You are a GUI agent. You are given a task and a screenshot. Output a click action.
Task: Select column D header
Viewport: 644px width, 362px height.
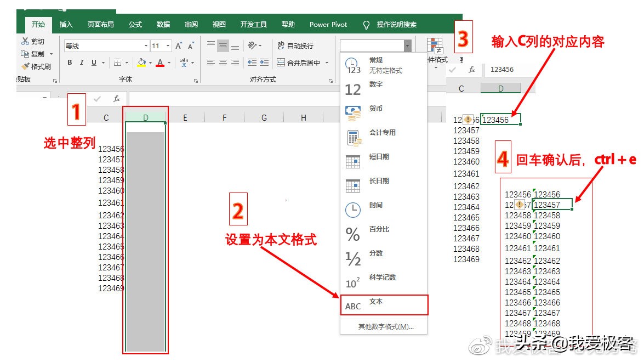point(145,117)
